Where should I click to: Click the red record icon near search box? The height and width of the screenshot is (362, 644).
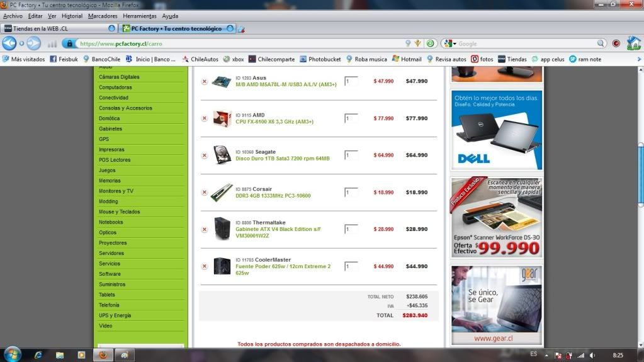pyautogui.click(x=616, y=43)
